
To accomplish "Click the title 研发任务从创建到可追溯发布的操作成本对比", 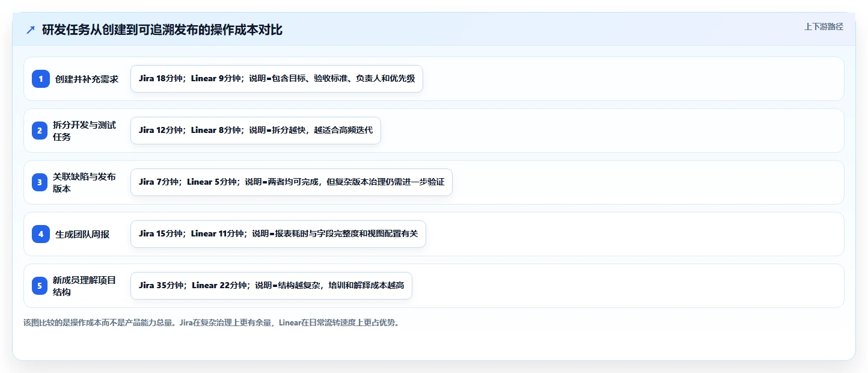I will pos(162,30).
